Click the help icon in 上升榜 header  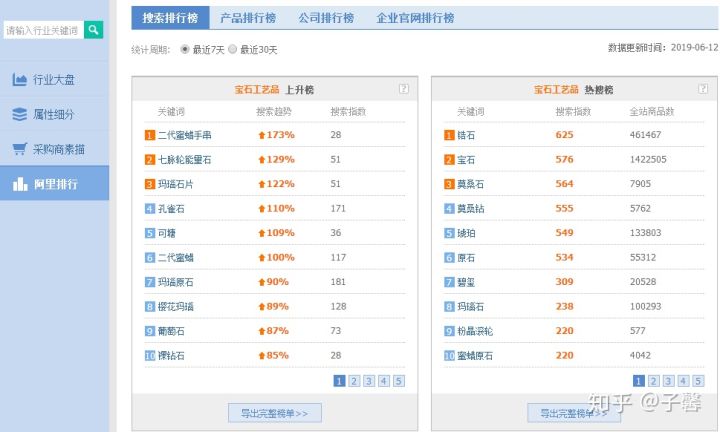tap(404, 89)
